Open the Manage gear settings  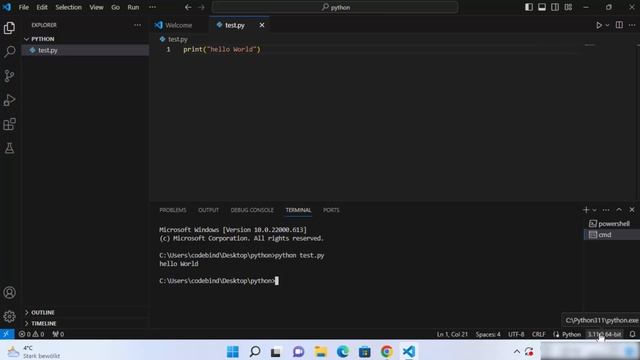pyautogui.click(x=9, y=316)
